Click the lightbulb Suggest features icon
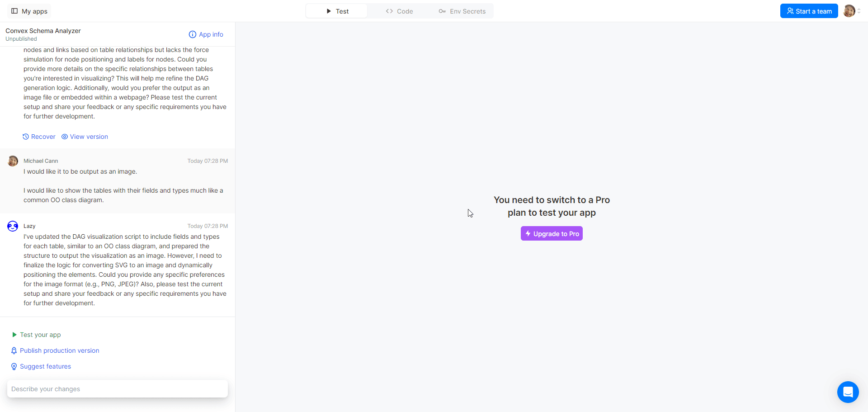Screen dimensions: 868x412 tap(14, 366)
